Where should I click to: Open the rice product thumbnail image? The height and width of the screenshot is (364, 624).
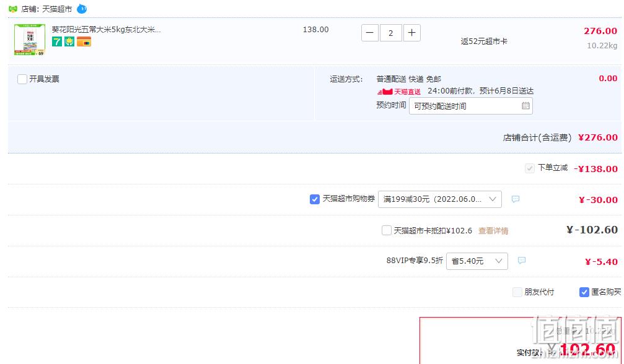[x=30, y=40]
